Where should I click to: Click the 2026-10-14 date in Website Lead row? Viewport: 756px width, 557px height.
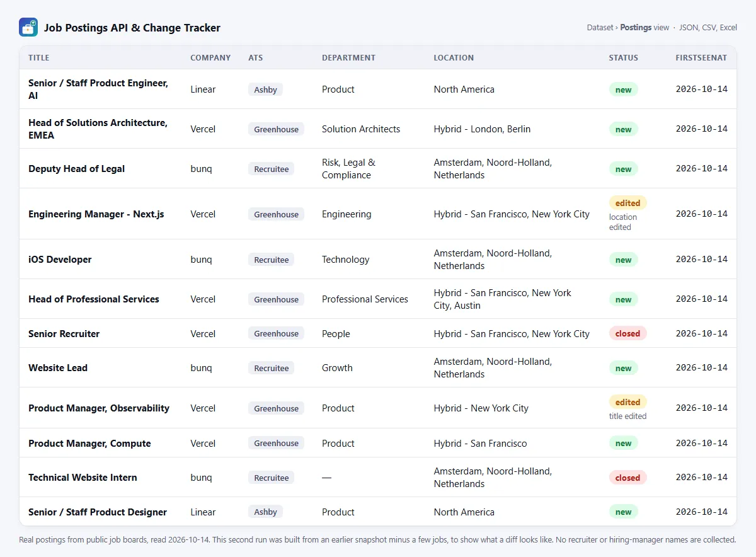(701, 368)
